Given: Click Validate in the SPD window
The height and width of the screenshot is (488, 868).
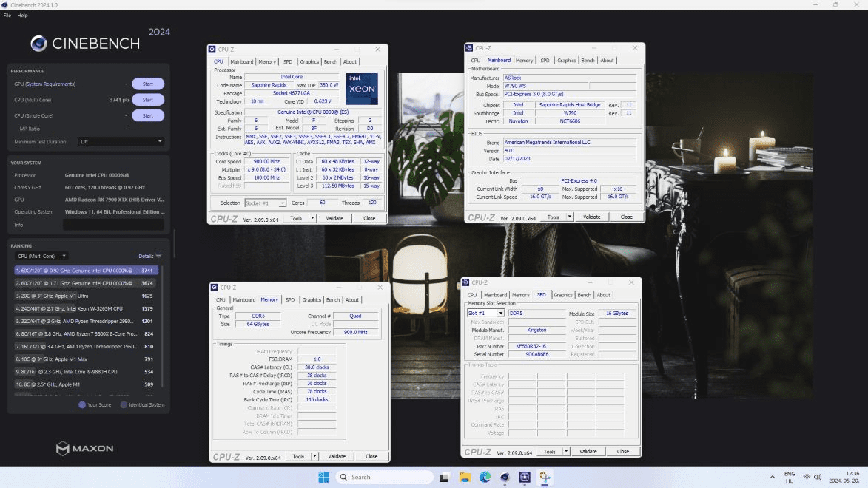Looking at the screenshot, I should (x=588, y=452).
